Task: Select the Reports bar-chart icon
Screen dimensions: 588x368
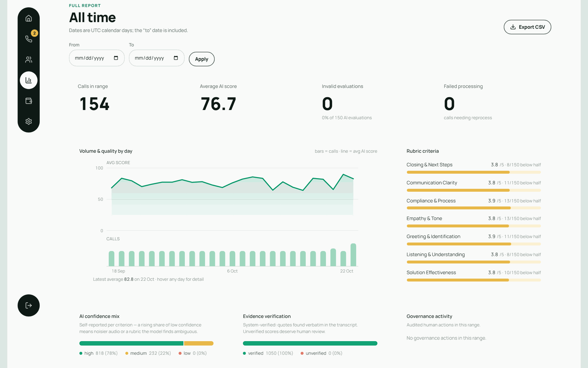Action: [29, 80]
